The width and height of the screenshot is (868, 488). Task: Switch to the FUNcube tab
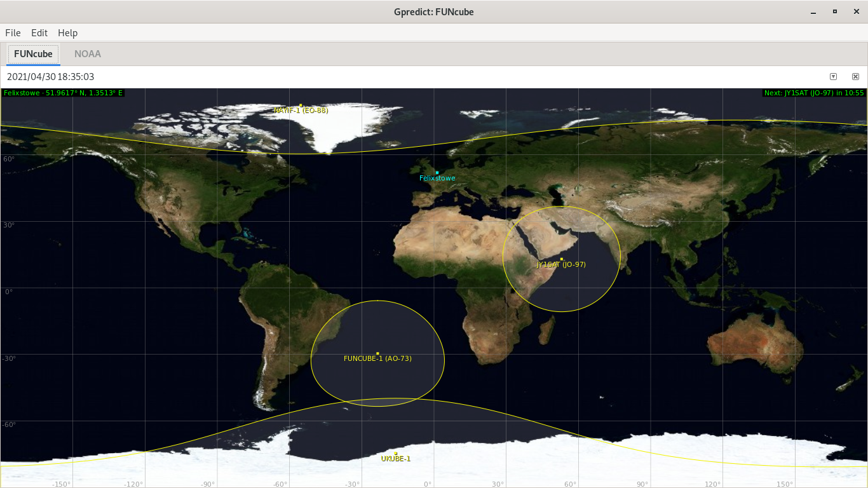coord(33,54)
